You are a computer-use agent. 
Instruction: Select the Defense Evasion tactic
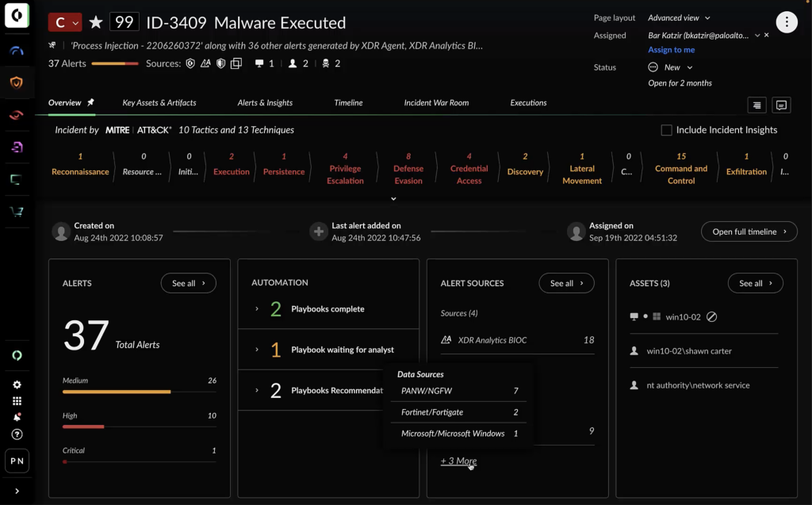pyautogui.click(x=408, y=169)
